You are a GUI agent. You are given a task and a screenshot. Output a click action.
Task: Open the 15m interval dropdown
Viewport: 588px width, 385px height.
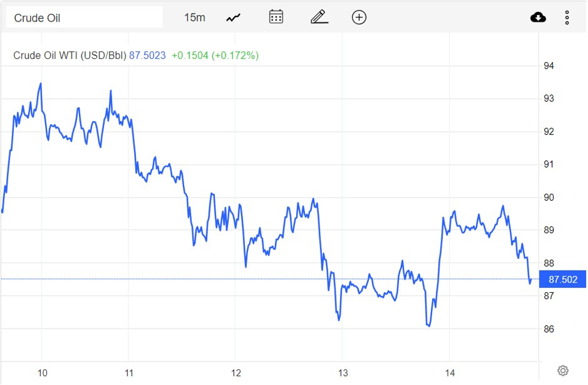tap(194, 17)
